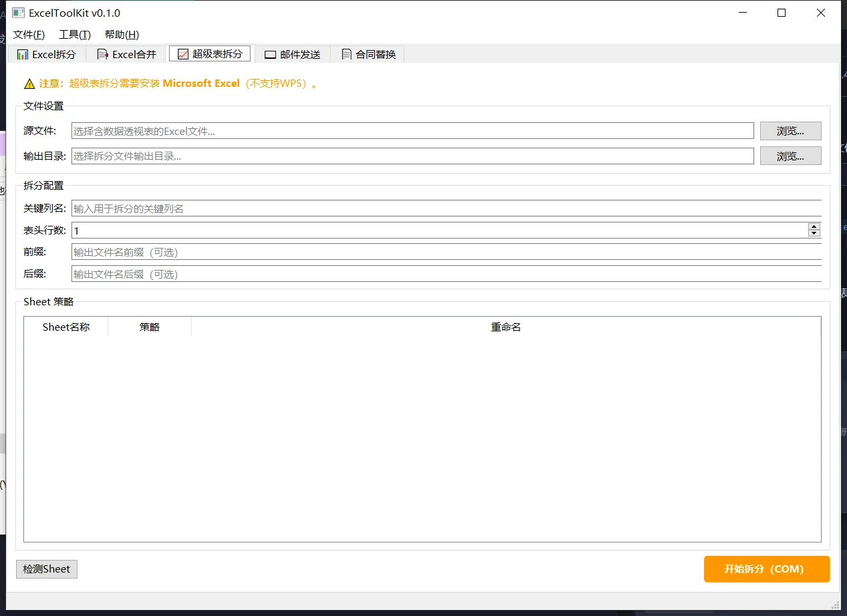Click the 表头行数 value field
This screenshot has height=616, width=847.
tap(440, 230)
